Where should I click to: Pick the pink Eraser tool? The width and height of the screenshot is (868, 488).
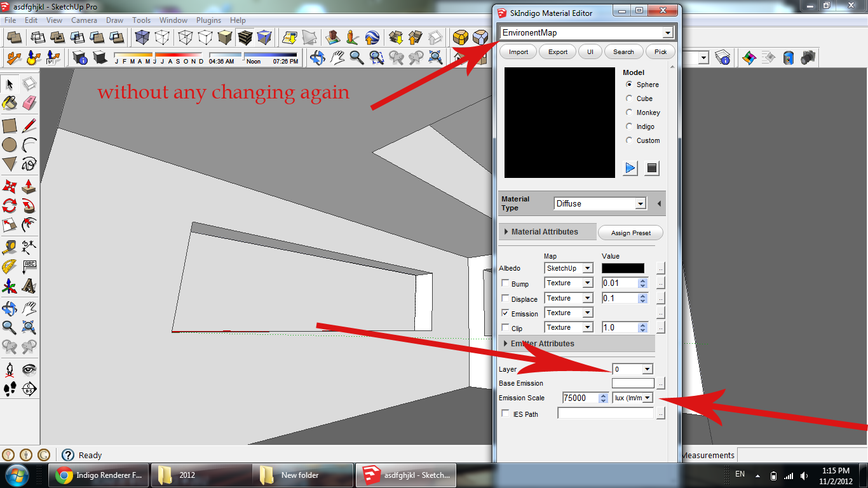29,103
